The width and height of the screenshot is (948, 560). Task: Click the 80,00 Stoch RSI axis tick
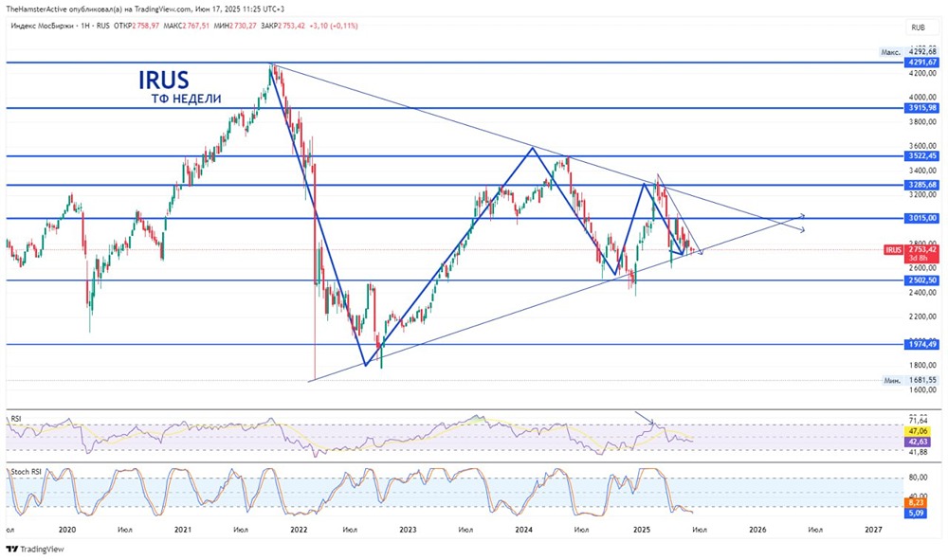coord(918,478)
